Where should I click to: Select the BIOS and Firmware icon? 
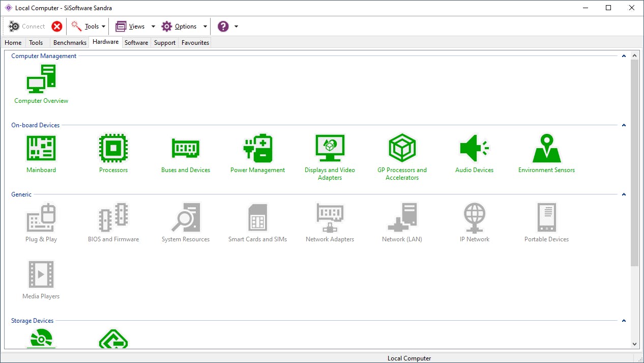pos(113,217)
